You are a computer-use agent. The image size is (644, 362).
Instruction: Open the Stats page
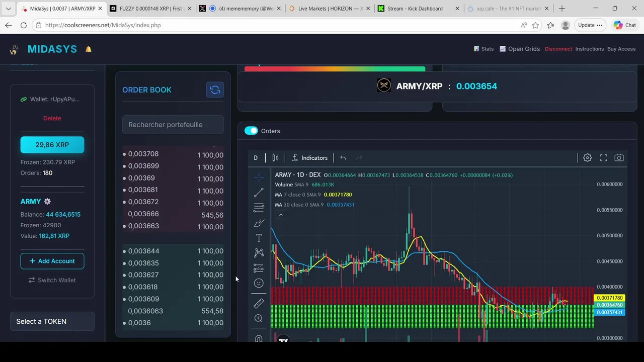[x=484, y=49]
